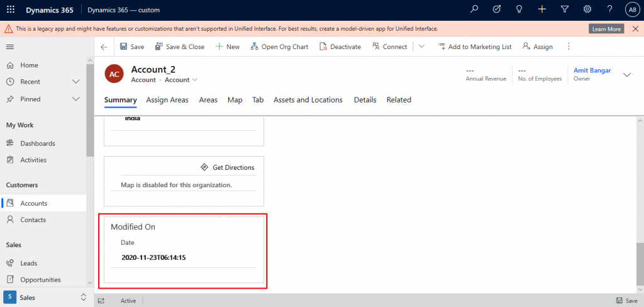Open the Connect split-button dropdown arrow

pyautogui.click(x=422, y=47)
